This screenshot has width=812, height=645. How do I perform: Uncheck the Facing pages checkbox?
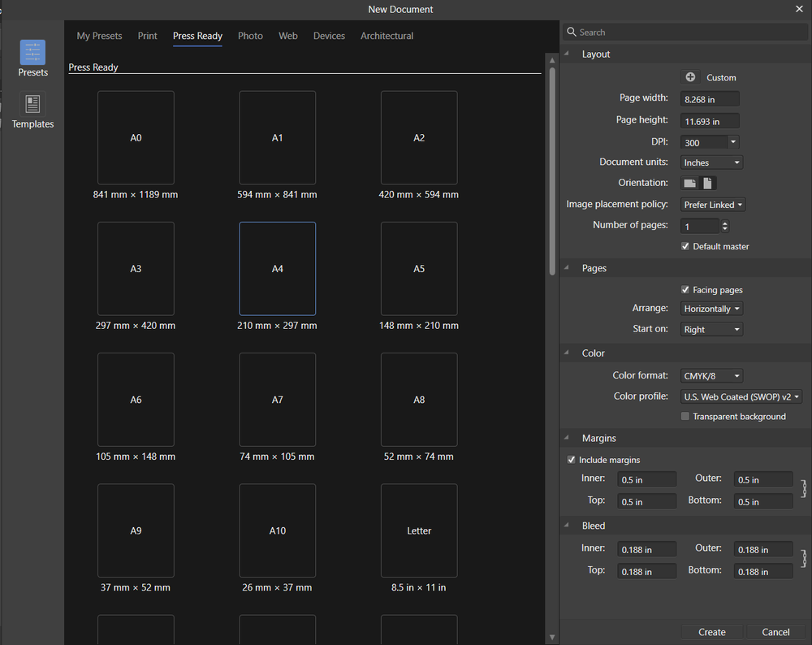(x=685, y=290)
